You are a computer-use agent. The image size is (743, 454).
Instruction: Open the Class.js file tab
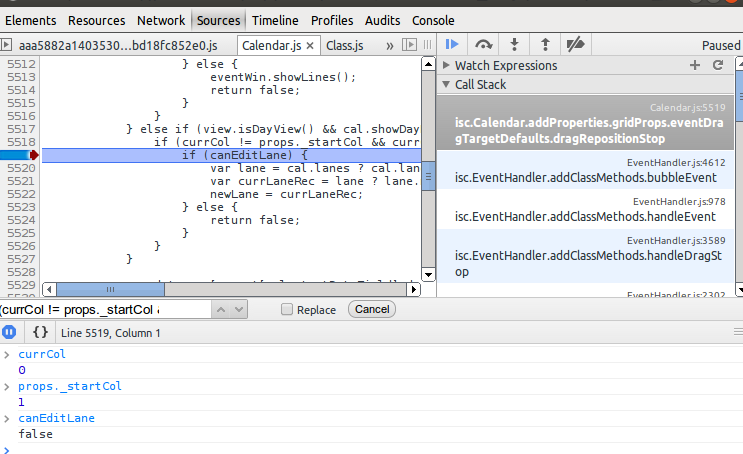tap(345, 45)
